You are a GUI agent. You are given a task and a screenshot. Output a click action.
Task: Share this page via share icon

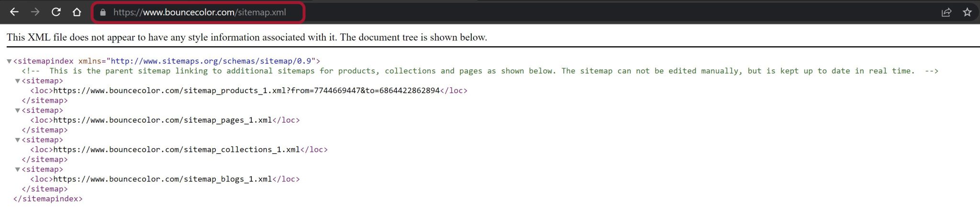(x=946, y=12)
